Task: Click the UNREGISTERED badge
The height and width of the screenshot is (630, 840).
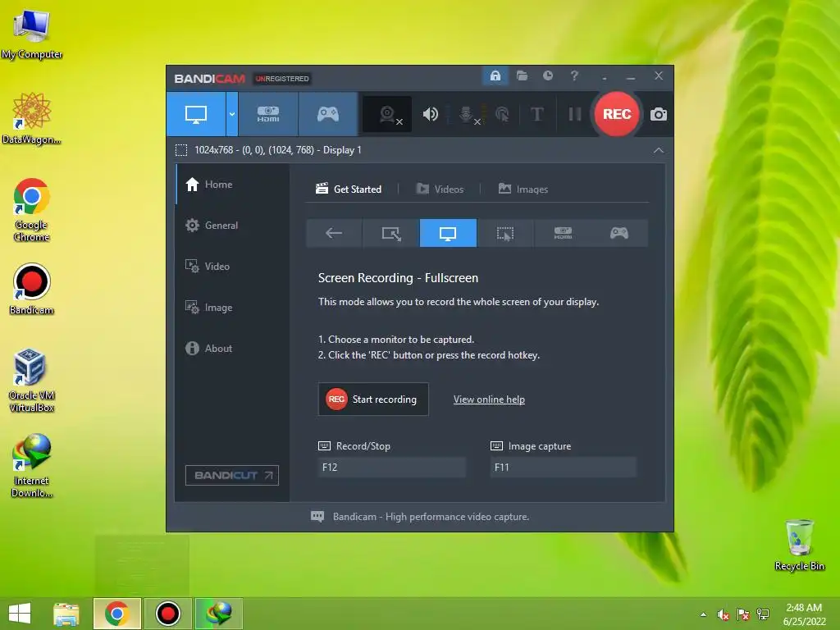Action: click(282, 79)
